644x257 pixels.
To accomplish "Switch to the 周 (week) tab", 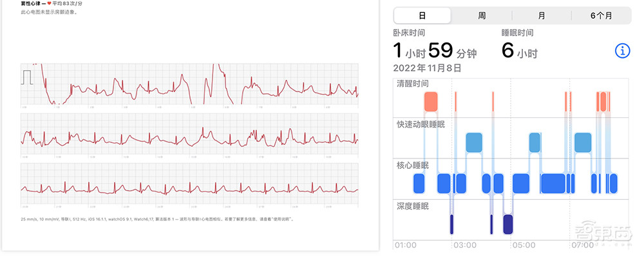I will 482,15.
